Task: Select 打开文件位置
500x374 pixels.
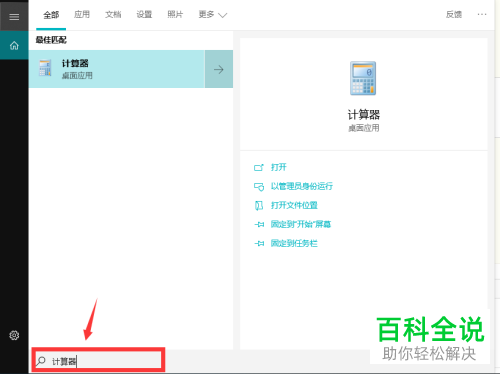Action: (x=294, y=205)
